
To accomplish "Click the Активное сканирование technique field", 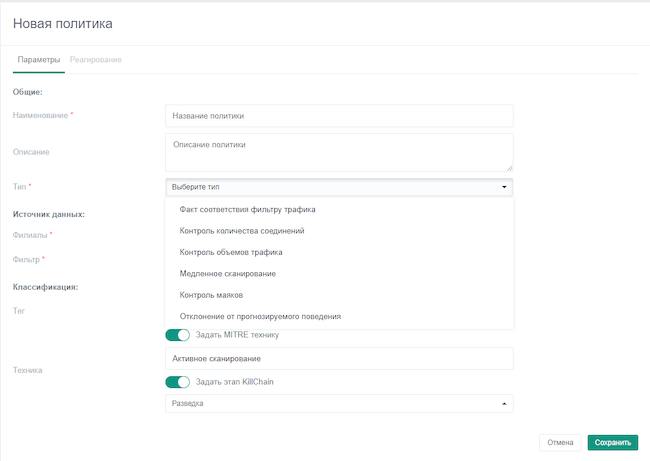I will tap(338, 358).
